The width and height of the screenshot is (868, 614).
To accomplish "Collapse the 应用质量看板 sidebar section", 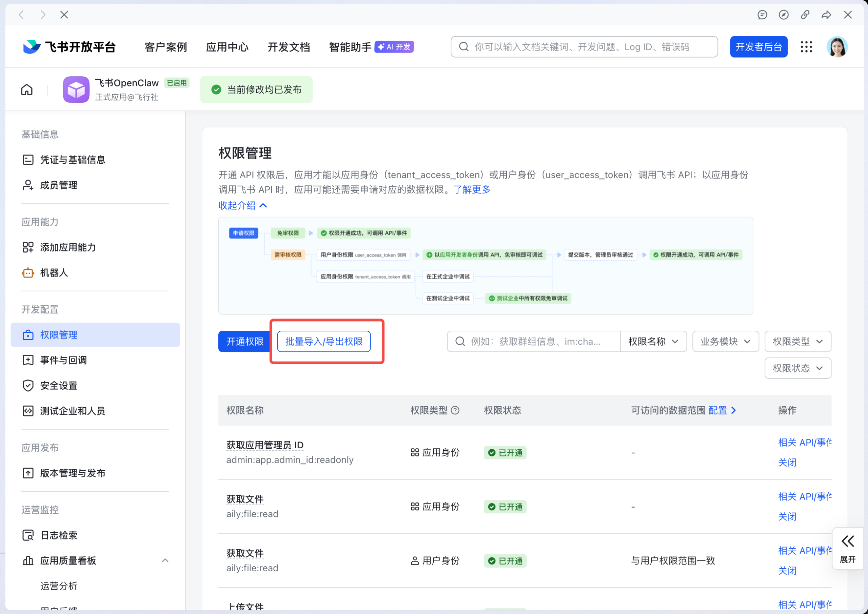I will click(x=164, y=560).
